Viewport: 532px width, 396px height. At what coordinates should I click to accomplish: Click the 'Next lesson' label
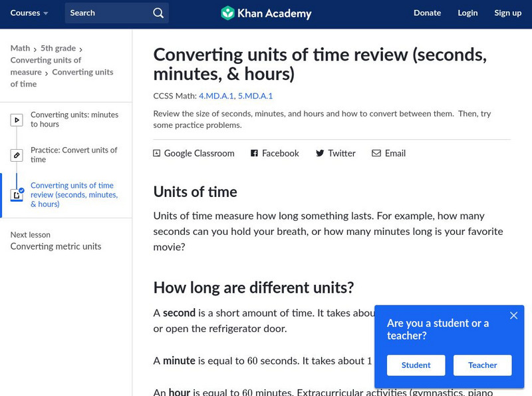pos(30,235)
